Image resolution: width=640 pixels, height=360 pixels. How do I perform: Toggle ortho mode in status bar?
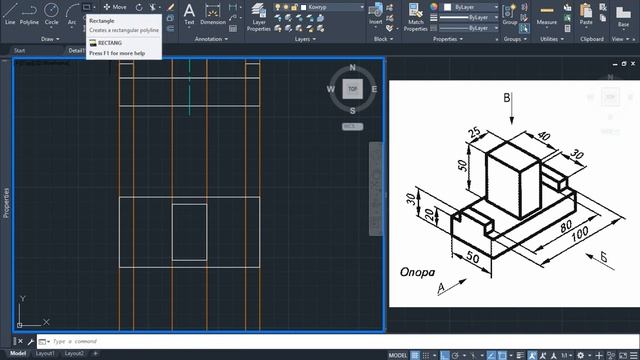point(445,356)
